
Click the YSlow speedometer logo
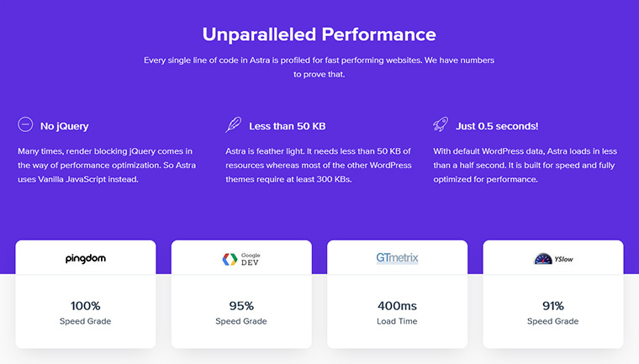pyautogui.click(x=552, y=259)
